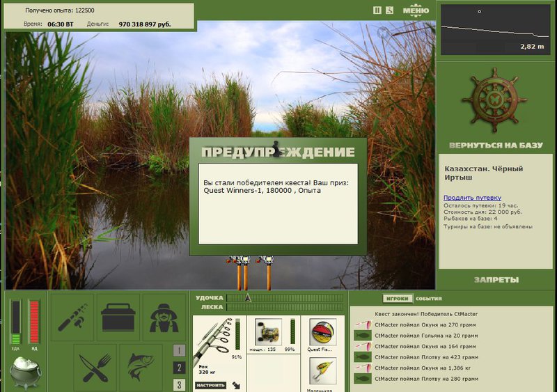Click the cooking cauldron icon
The image size is (557, 392).
[25, 373]
